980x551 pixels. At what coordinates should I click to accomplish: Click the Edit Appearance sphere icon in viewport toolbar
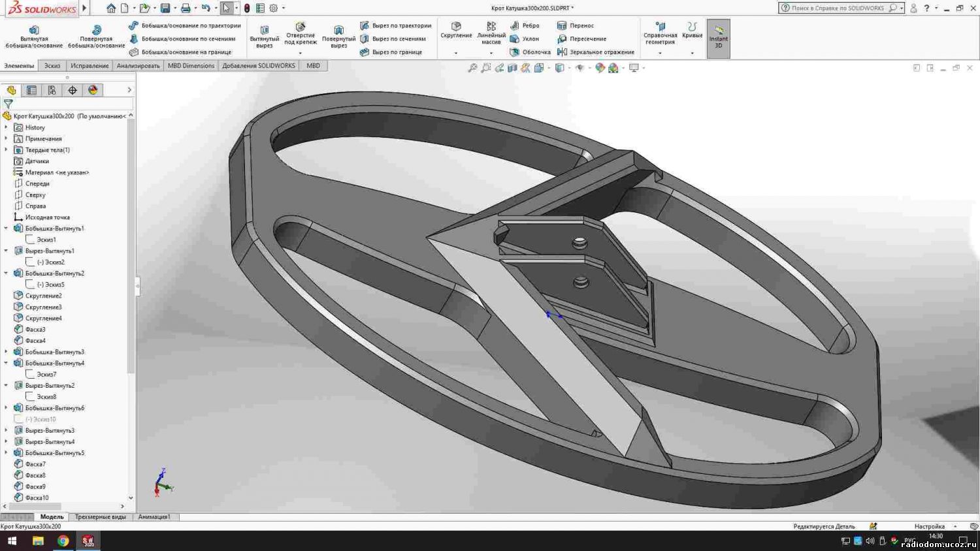[600, 68]
